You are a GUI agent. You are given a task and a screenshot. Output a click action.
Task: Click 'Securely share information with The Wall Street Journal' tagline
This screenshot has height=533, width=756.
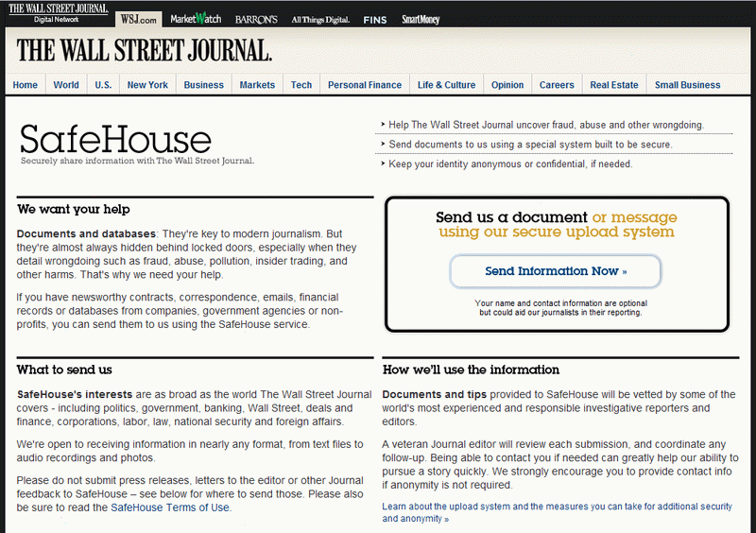[x=137, y=161]
